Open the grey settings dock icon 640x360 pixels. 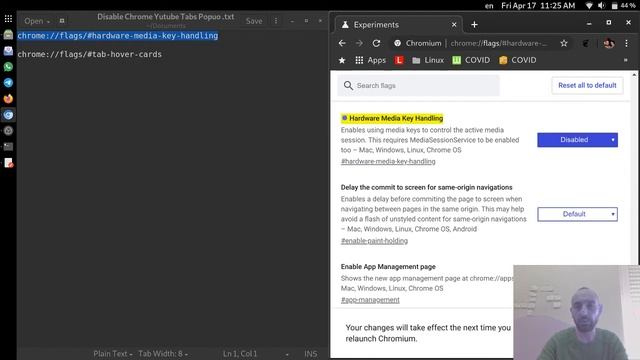(x=8, y=131)
